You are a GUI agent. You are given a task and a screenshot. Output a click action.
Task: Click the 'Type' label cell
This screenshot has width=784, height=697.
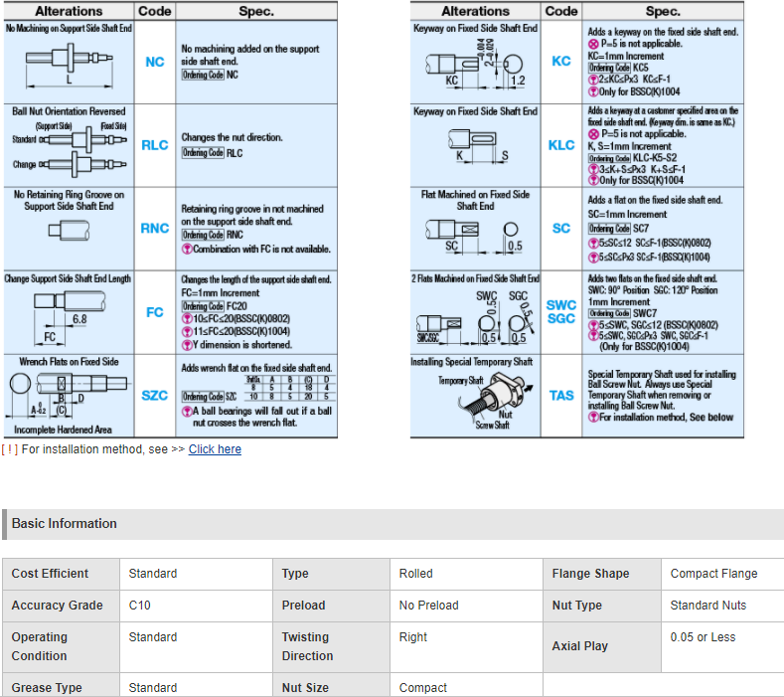[331, 574]
